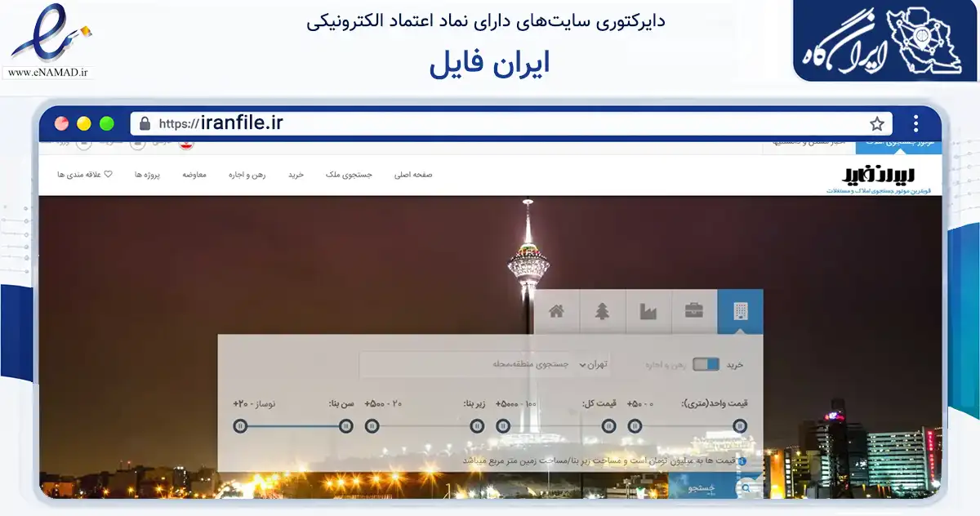Screen dimensions: 980x516
Task: Click right handle of قیمت کل slider
Action: 608,425
